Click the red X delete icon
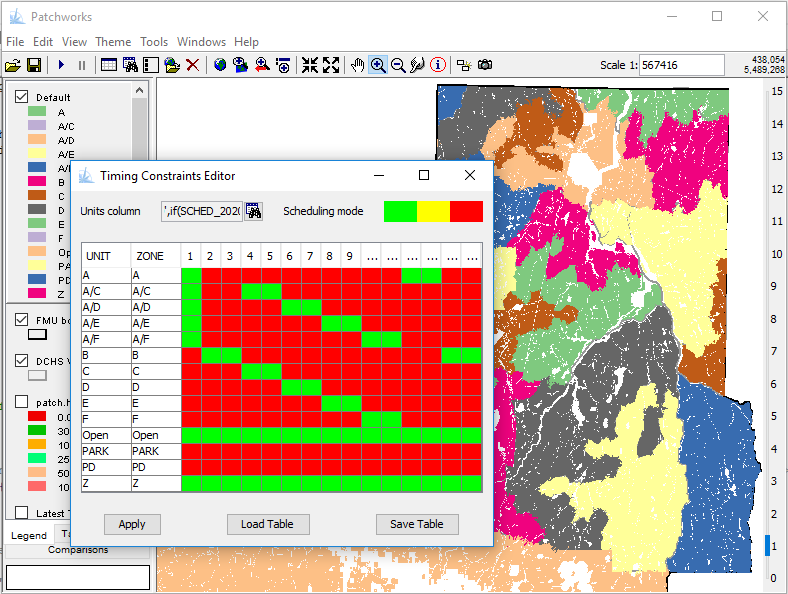Viewport: 788px width, 594px height. coord(192,65)
